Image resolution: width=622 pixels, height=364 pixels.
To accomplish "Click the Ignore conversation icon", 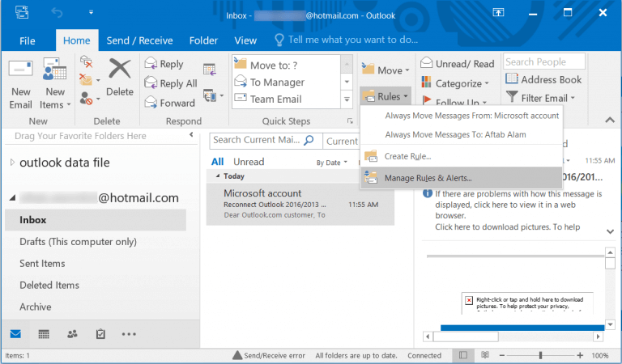I will (x=86, y=61).
